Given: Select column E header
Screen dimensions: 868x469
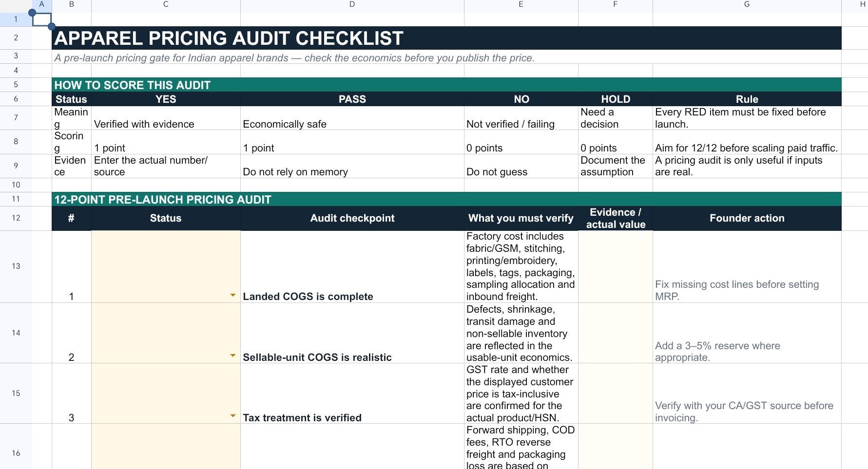Looking at the screenshot, I should pos(521,4).
